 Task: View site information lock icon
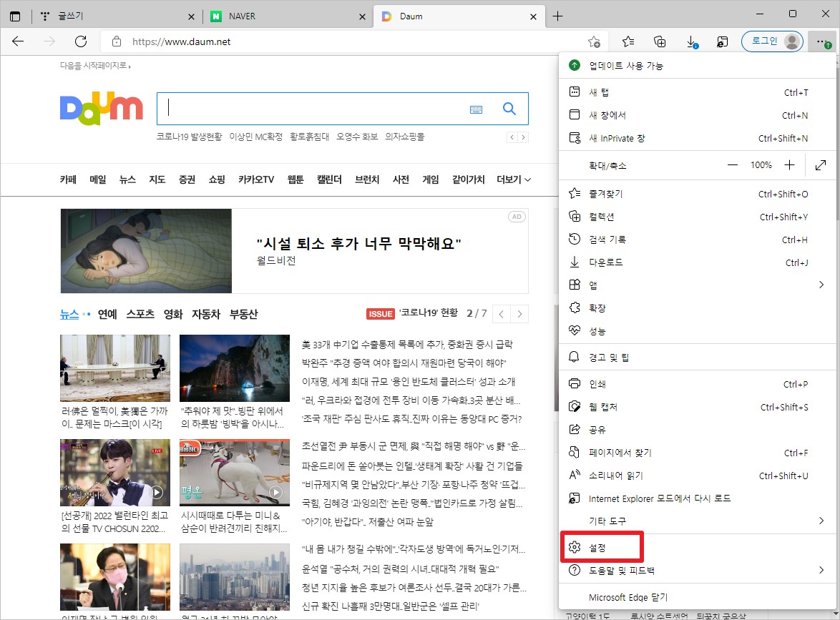116,41
